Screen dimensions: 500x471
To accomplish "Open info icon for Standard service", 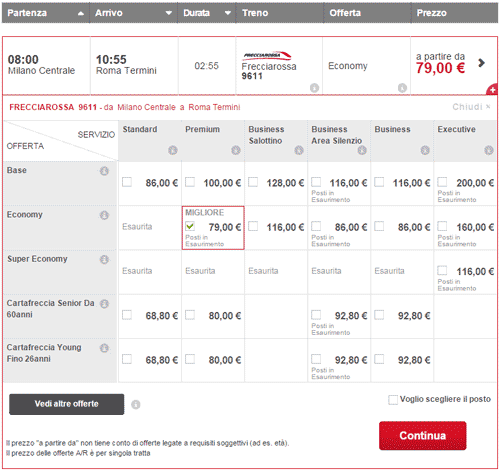I will 172,150.
